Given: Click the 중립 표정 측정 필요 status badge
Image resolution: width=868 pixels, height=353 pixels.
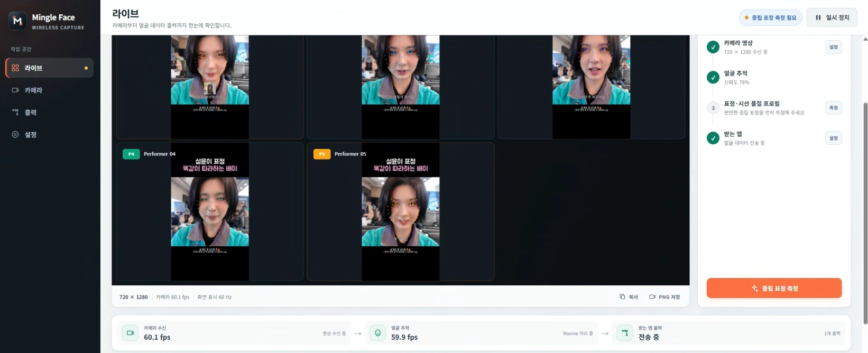Looking at the screenshot, I should pos(770,17).
